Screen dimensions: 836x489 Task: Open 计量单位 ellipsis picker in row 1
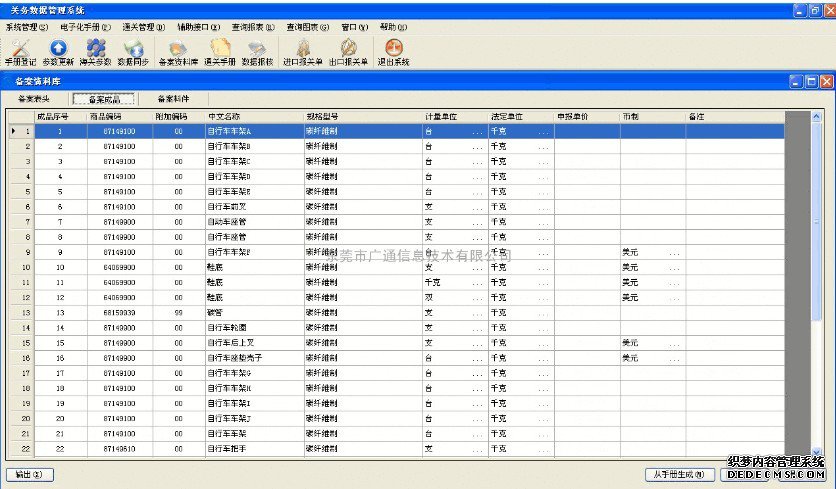[x=477, y=132]
